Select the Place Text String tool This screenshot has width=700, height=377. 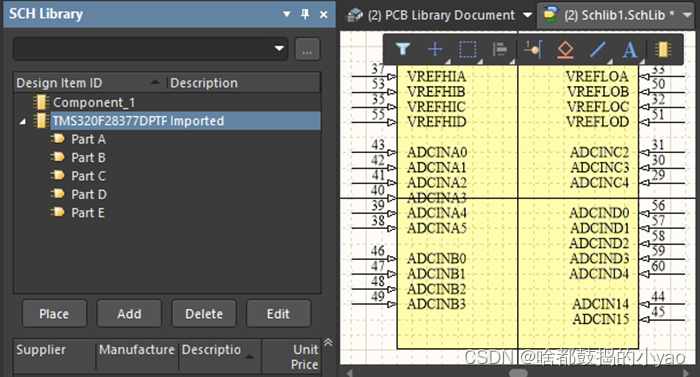point(630,49)
